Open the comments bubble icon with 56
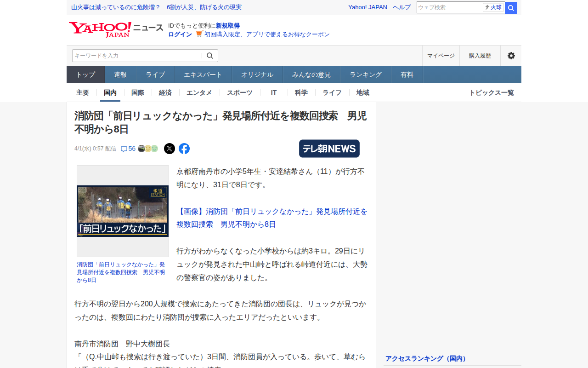This screenshot has width=588, height=368. point(128,149)
